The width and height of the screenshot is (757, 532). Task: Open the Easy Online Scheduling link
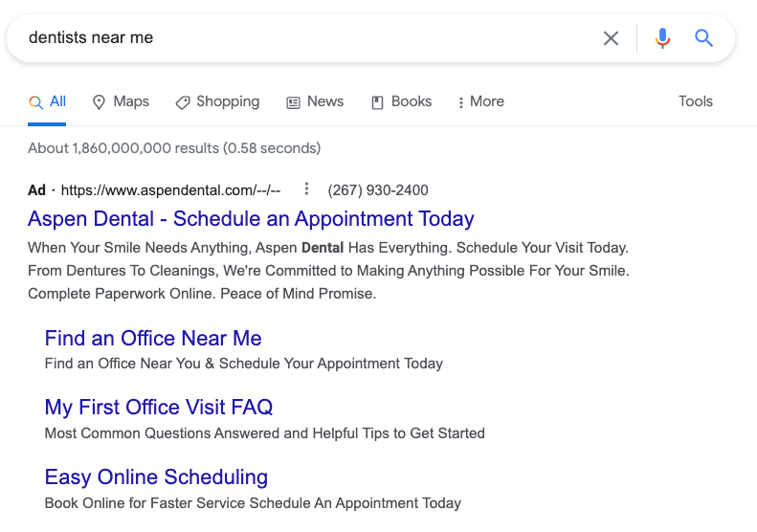[x=156, y=477]
